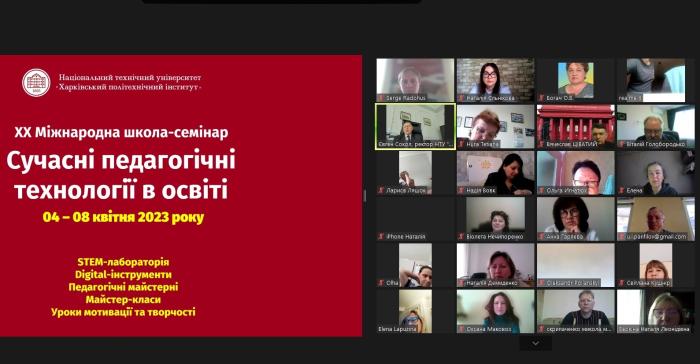The height and width of the screenshot is (364, 700).
Task: Click muted mic icon beside Oleksandr participant
Action: (542, 283)
